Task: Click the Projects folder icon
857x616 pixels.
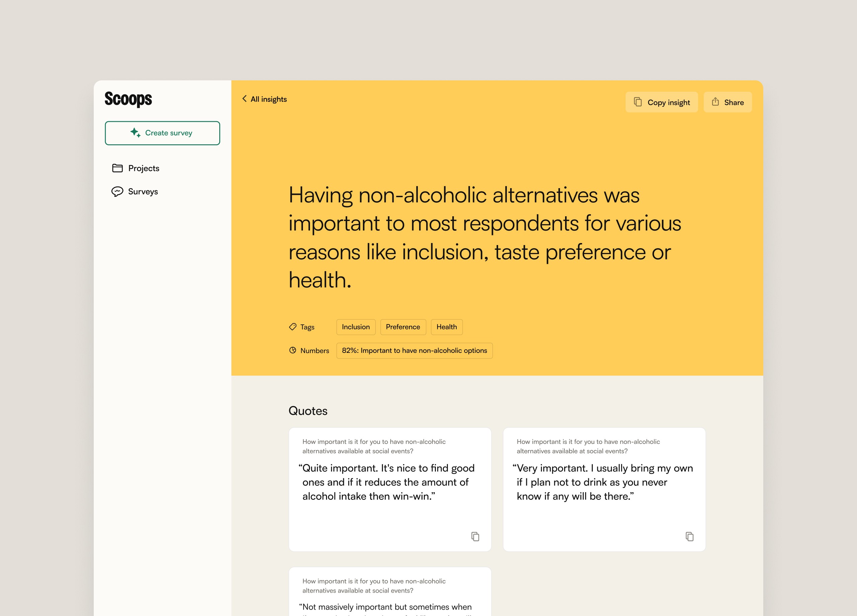Action: [118, 168]
